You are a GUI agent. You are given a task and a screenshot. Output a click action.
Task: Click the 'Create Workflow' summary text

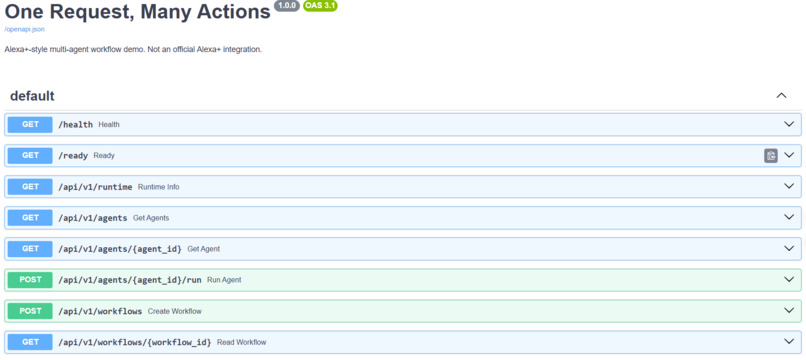[x=175, y=311]
